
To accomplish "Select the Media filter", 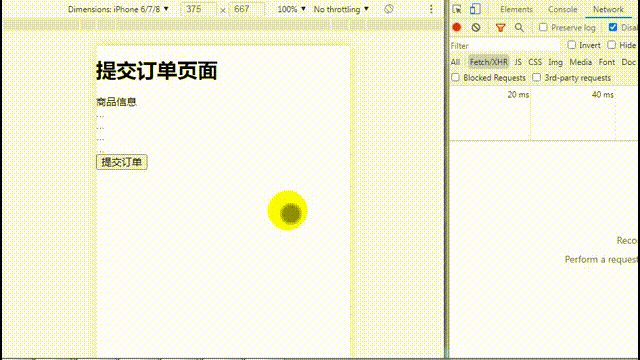I will click(581, 62).
